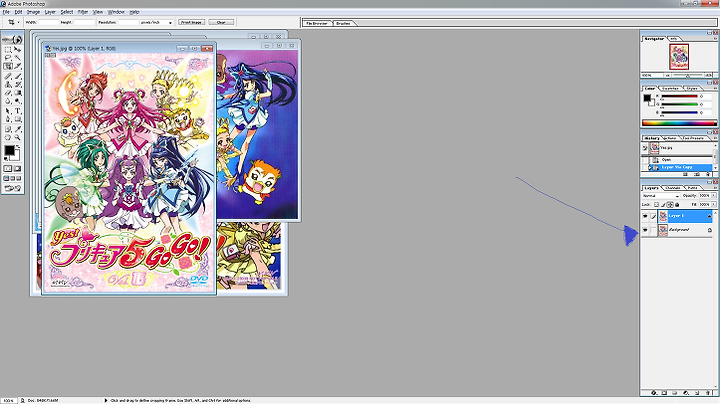Open the File menu

click(6, 12)
